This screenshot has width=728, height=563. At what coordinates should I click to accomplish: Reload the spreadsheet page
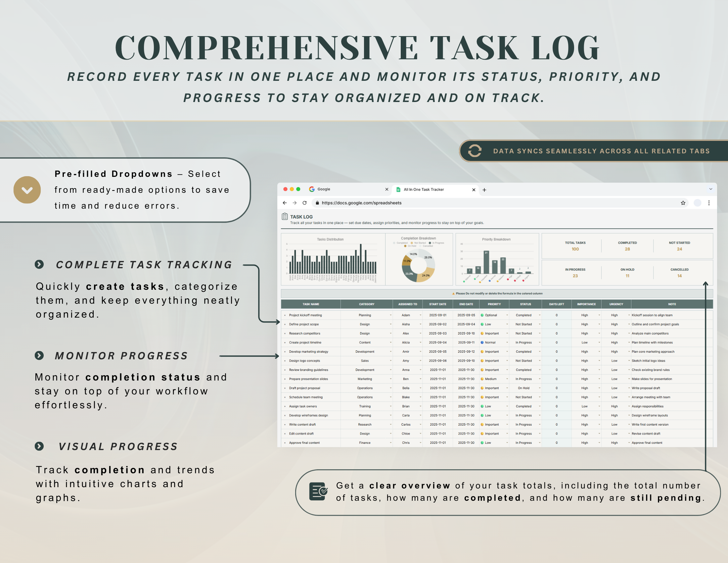click(x=304, y=203)
